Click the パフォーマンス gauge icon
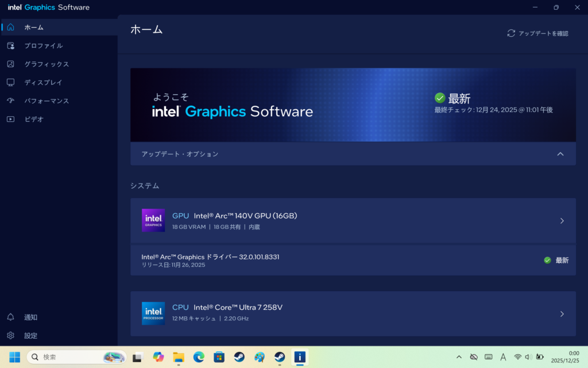This screenshot has height=368, width=588. pos(10,101)
